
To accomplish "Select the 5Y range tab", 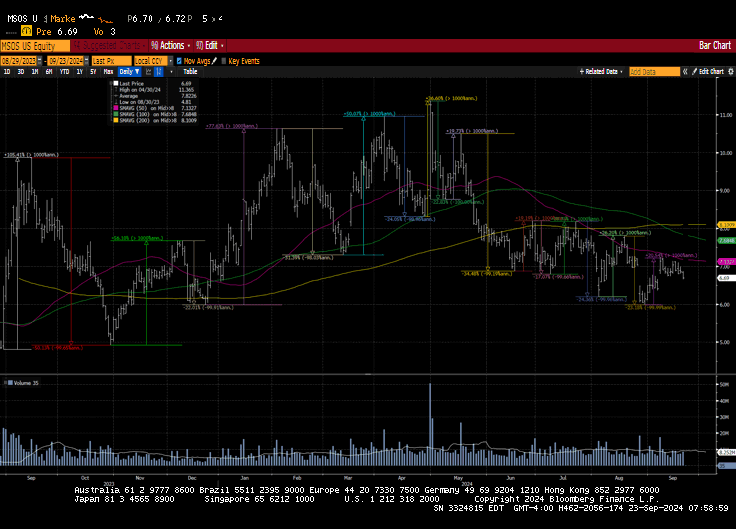I will coord(93,72).
